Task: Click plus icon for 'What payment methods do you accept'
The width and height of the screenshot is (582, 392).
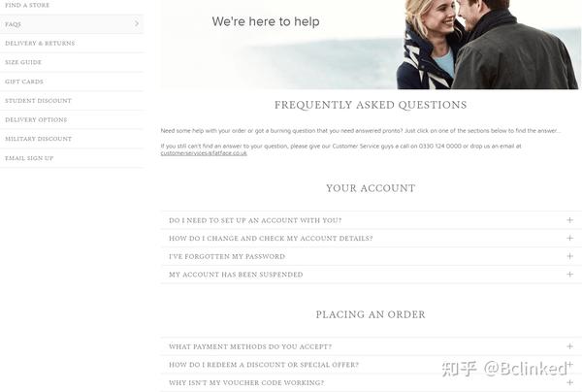Action: [x=569, y=346]
